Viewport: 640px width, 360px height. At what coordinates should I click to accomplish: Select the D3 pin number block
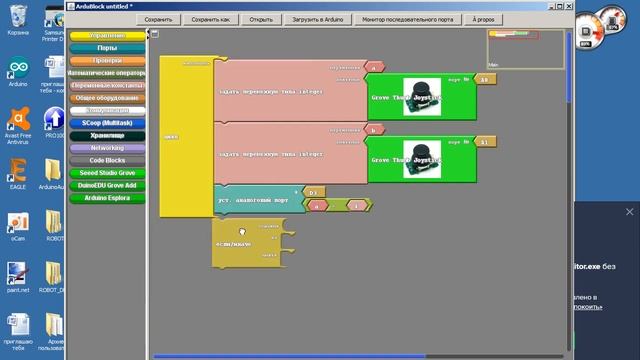point(314,192)
